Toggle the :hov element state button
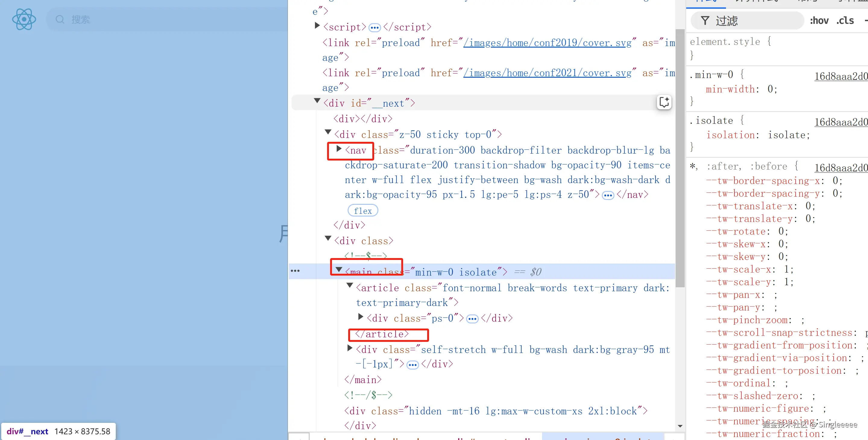The width and height of the screenshot is (868, 440). tap(819, 21)
